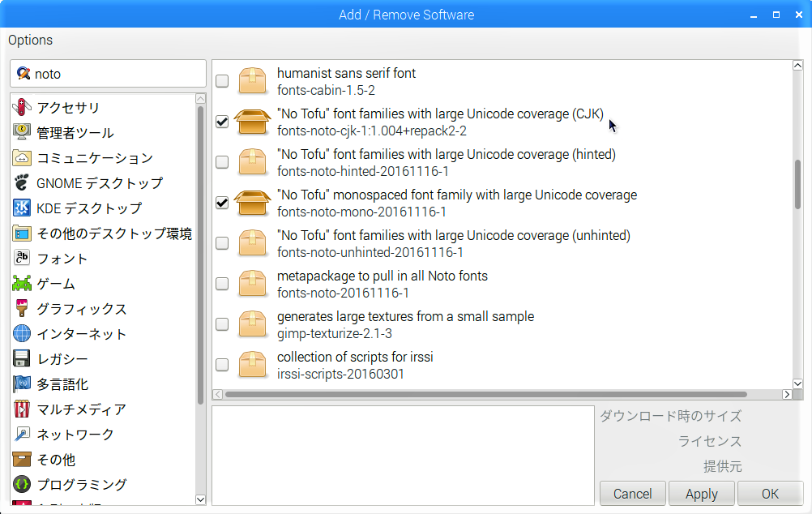Click the horizontal scrollbar left arrow
Viewport: 812px width, 514px height.
point(218,394)
